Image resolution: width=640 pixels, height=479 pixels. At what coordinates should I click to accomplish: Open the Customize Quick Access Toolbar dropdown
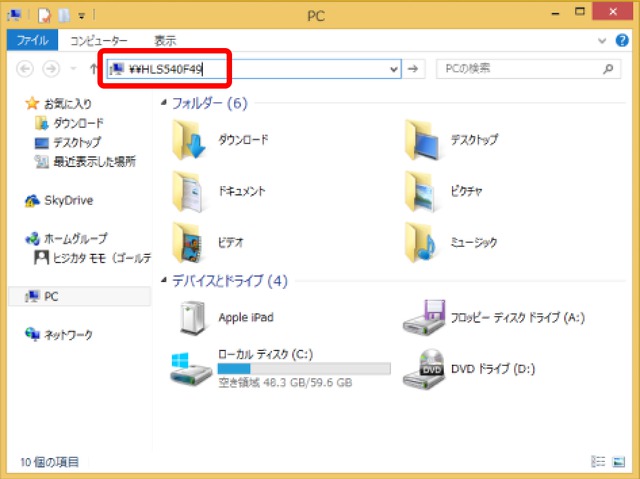[x=82, y=16]
